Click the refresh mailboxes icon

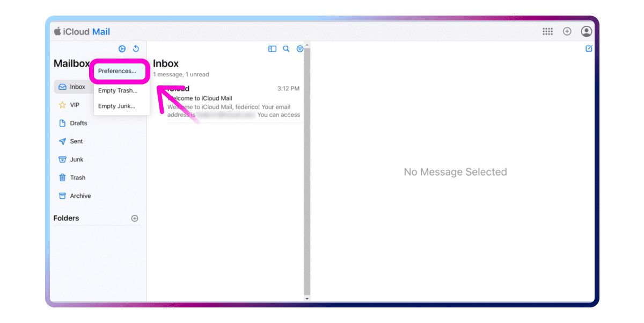(136, 48)
